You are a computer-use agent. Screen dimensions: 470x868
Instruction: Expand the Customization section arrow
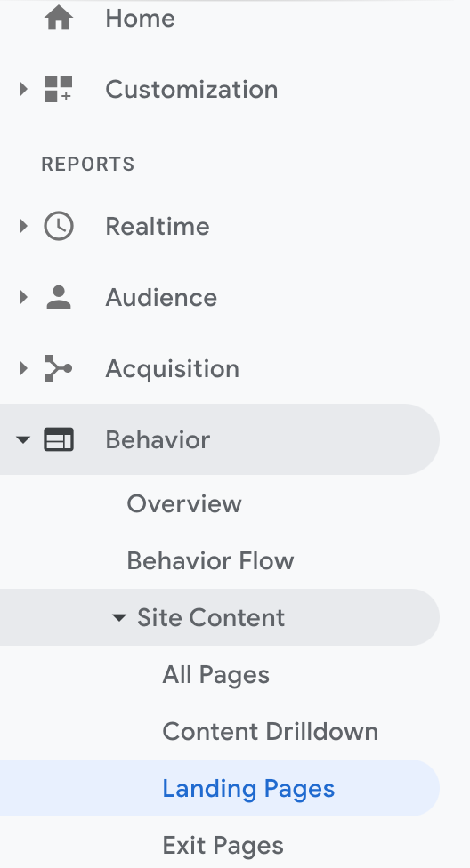23,89
